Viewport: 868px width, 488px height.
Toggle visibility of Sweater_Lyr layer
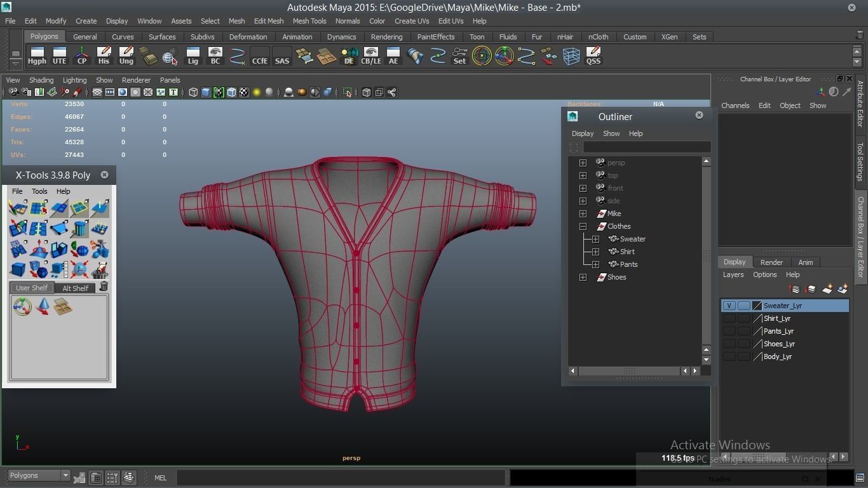(x=729, y=306)
